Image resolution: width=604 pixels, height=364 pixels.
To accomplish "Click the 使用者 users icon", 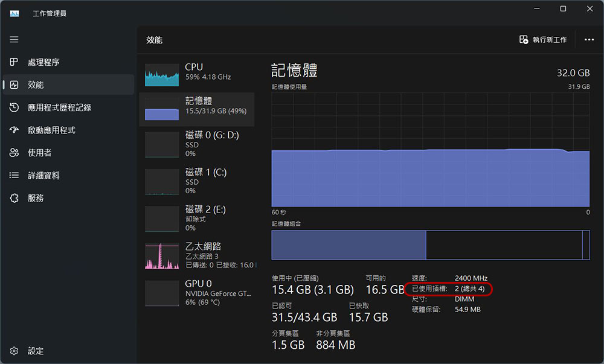I will tap(14, 153).
